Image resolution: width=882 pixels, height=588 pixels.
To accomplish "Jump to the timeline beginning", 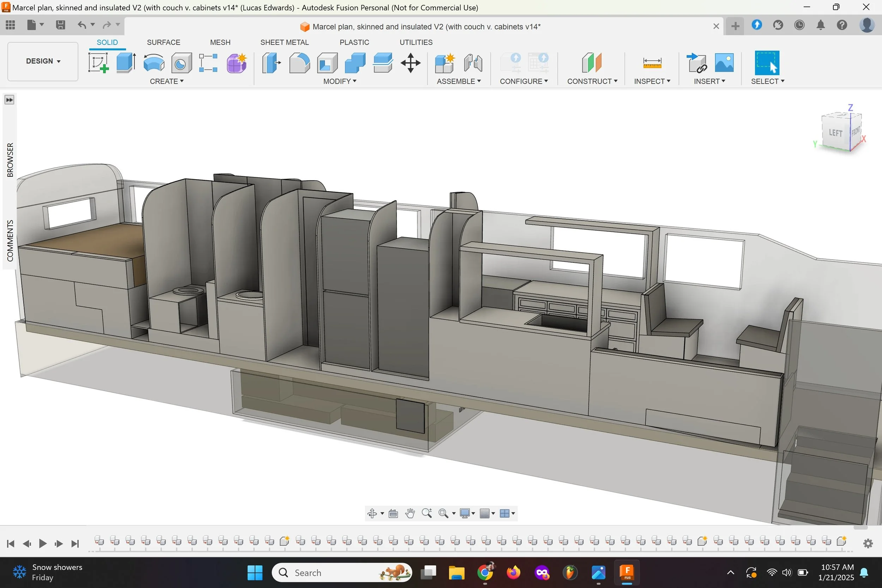I will 11,543.
